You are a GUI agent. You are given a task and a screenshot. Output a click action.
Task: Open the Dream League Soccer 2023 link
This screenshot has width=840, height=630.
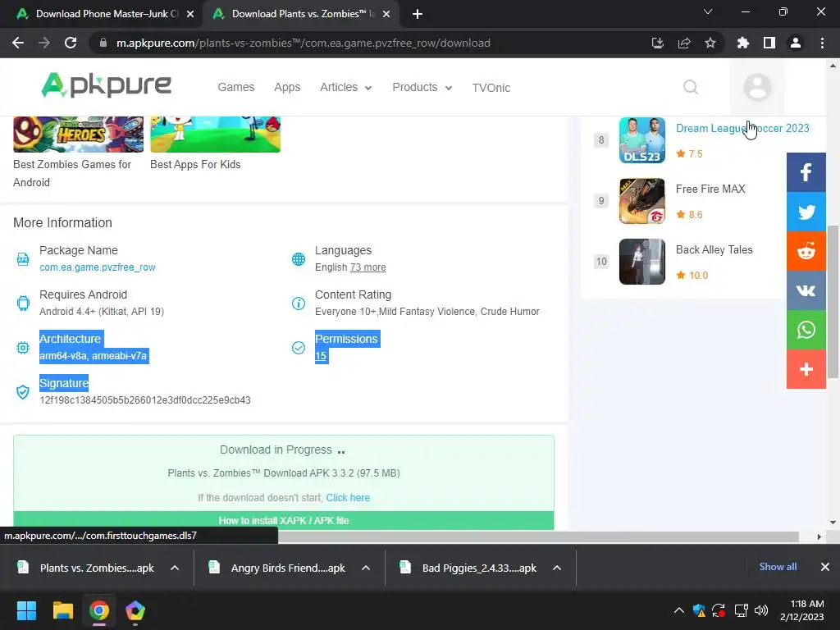[742, 129]
